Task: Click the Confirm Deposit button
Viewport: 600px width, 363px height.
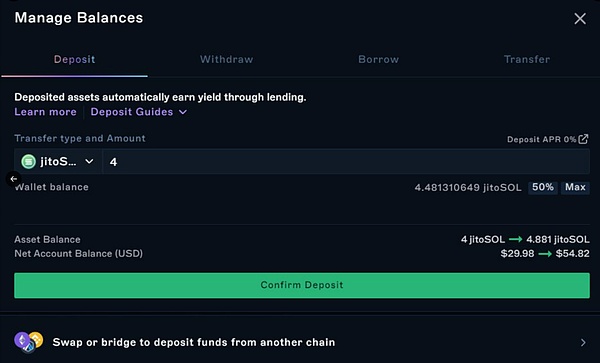Action: 302,285
